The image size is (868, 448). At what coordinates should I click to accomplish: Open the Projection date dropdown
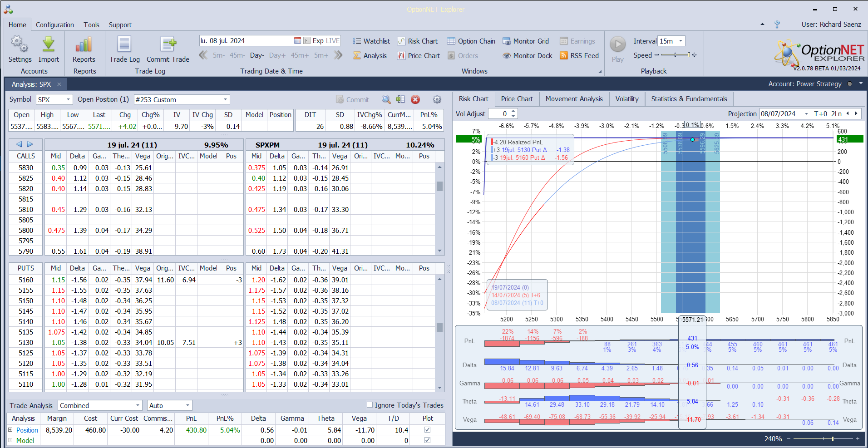tap(806, 114)
